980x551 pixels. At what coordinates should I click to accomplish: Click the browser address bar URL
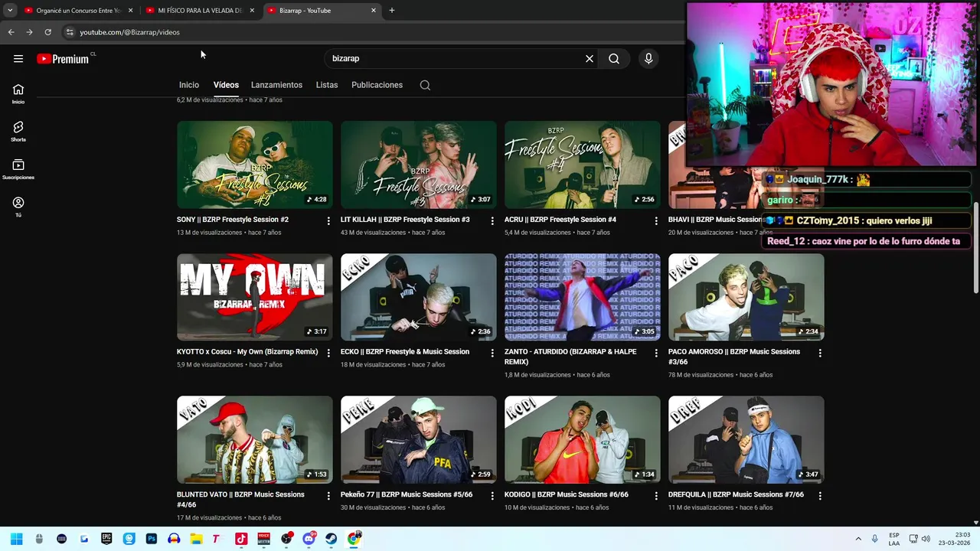pos(130,32)
